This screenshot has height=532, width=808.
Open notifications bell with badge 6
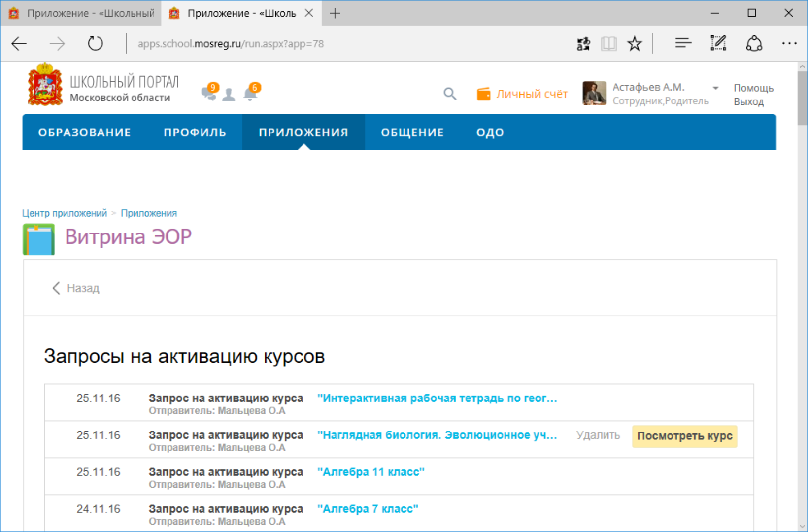252,92
